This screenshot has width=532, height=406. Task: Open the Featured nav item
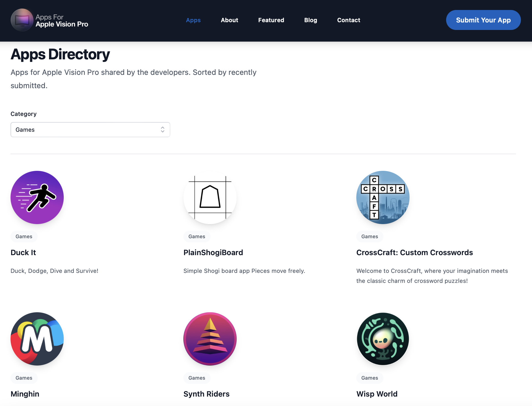point(271,20)
